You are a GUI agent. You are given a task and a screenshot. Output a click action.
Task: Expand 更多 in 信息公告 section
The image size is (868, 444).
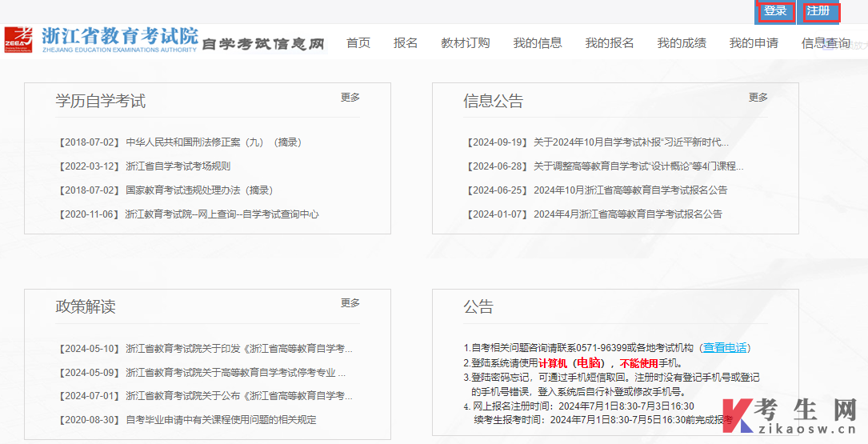758,98
